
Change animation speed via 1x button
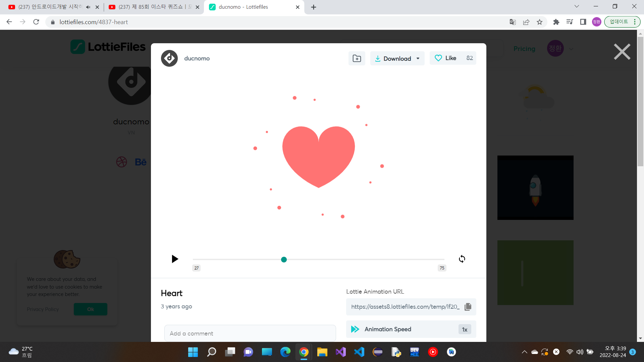[465, 329]
